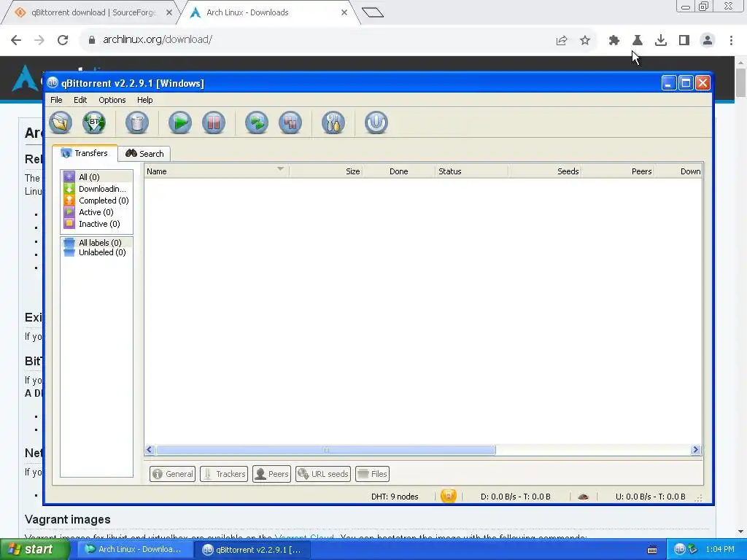
Task: Open the Options menu
Action: 112,100
